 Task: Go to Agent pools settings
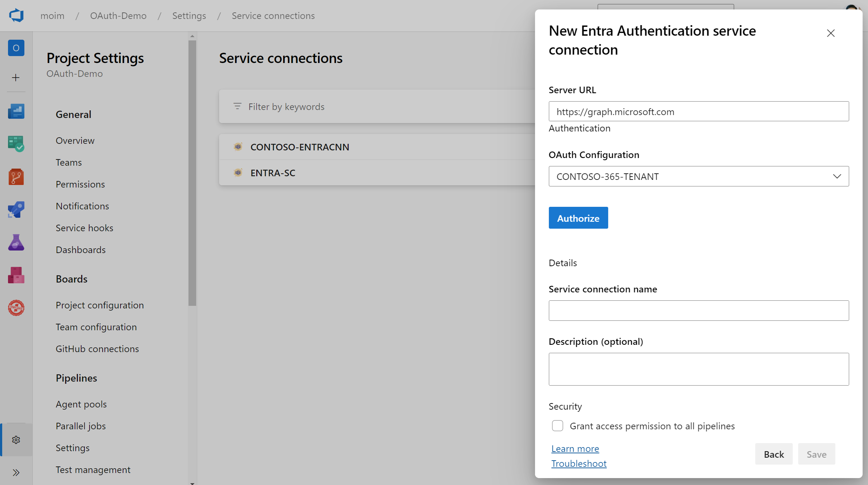point(81,404)
